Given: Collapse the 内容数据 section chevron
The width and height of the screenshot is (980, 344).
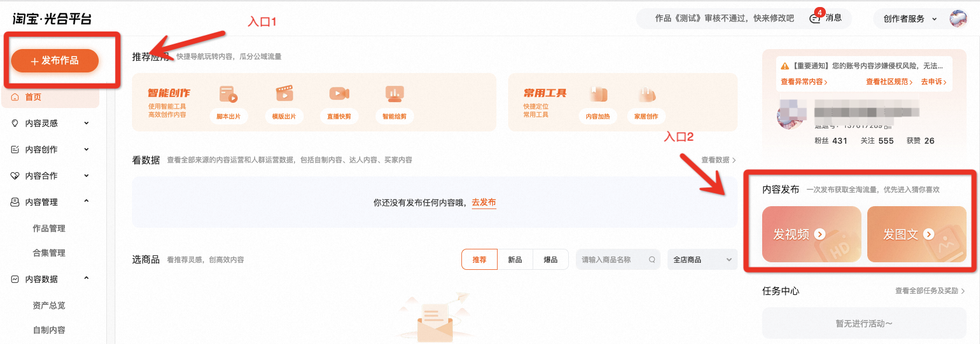Looking at the screenshot, I should coord(86,279).
